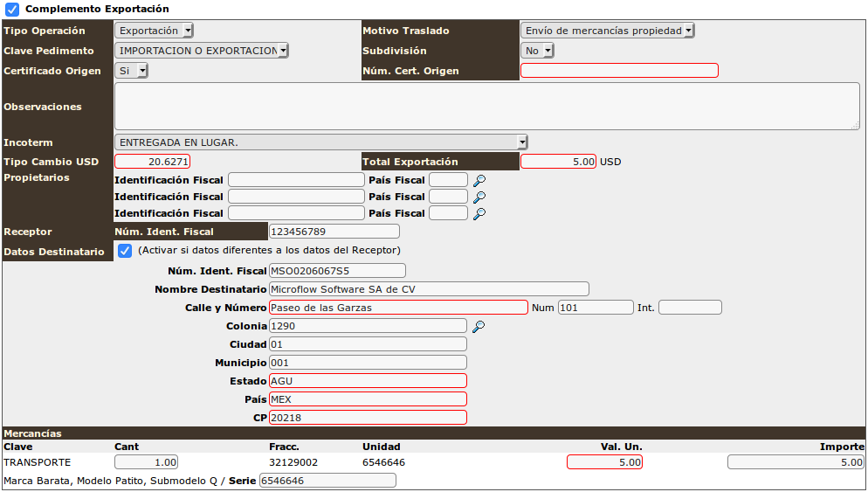Open Incoterm dropdown
The image size is (868, 492).
click(321, 142)
